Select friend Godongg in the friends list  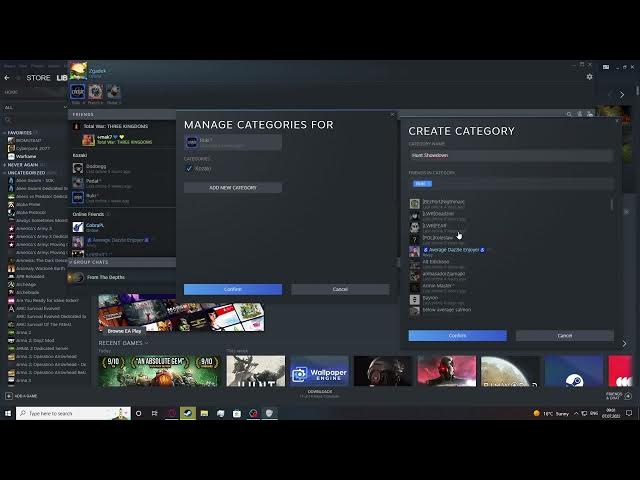click(122, 168)
